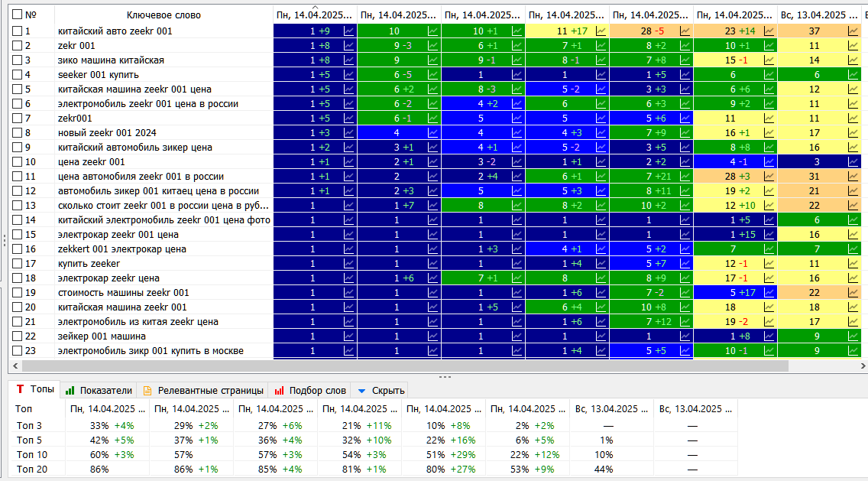Click chart icon beside '6 -5' in row 4
The width and height of the screenshot is (868, 481).
click(433, 75)
